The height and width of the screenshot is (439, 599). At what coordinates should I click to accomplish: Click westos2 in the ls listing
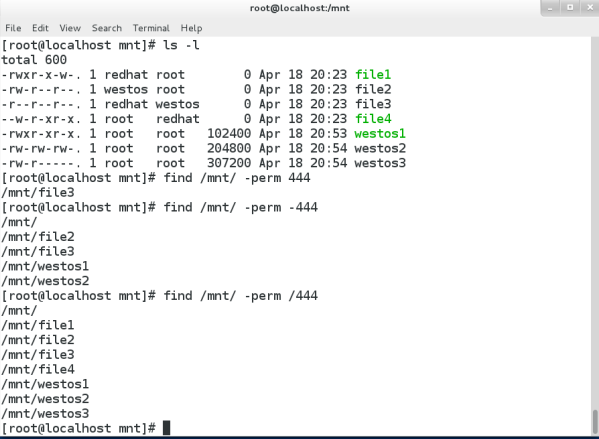[380, 148]
